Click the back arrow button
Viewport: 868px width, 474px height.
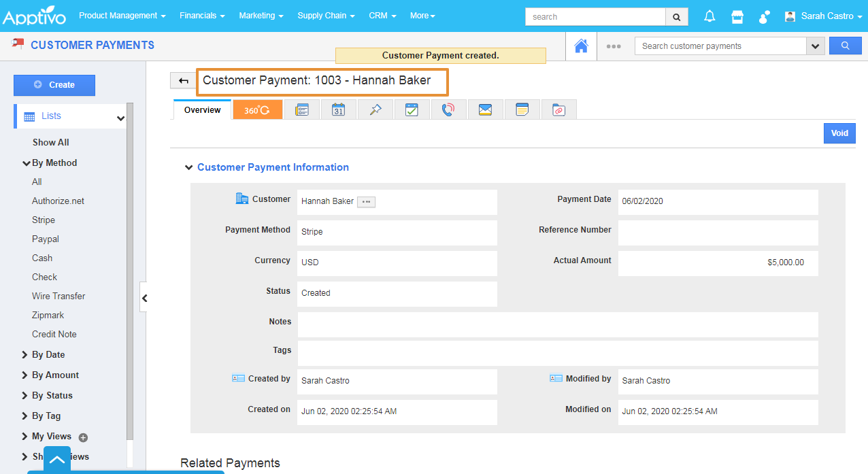pos(183,81)
